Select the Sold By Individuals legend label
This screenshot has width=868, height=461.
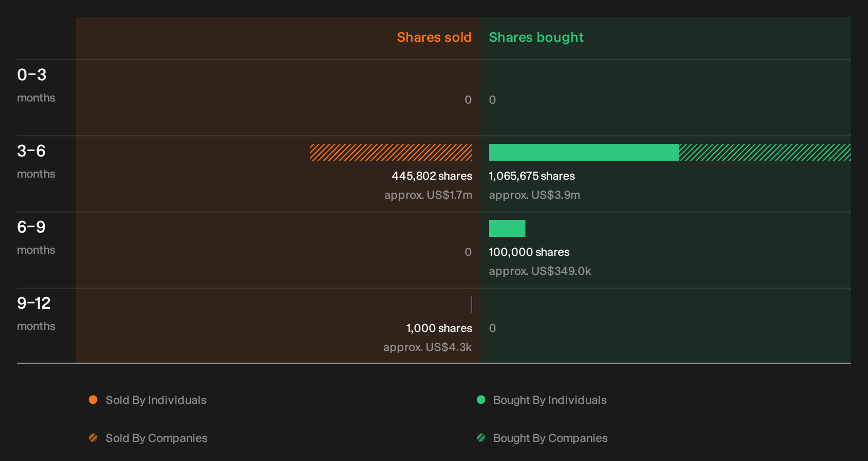pos(156,400)
